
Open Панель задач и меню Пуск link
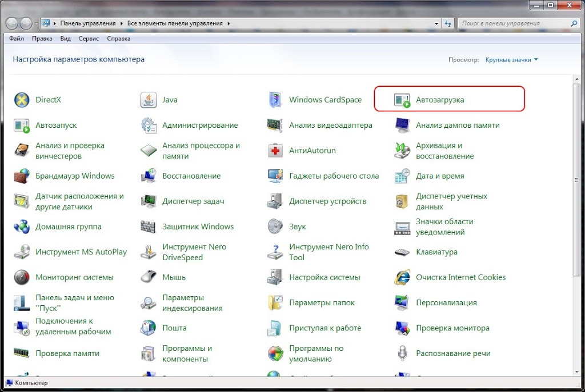click(x=75, y=302)
